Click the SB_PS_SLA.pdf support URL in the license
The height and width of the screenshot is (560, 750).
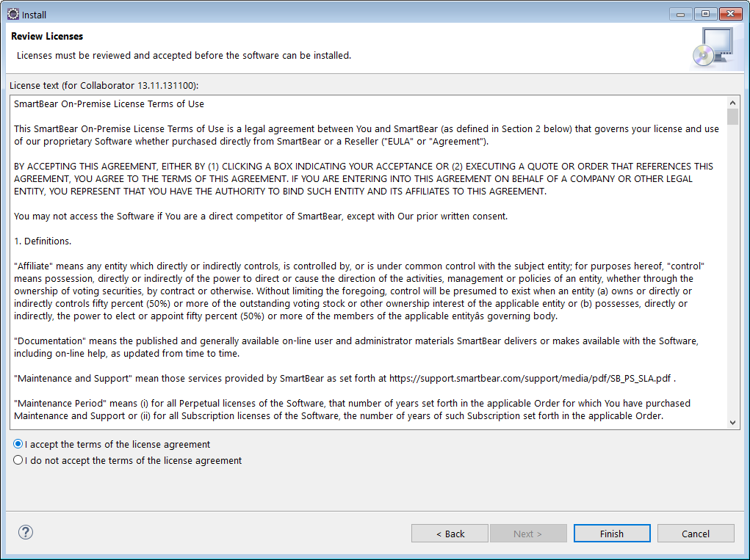coord(530,379)
